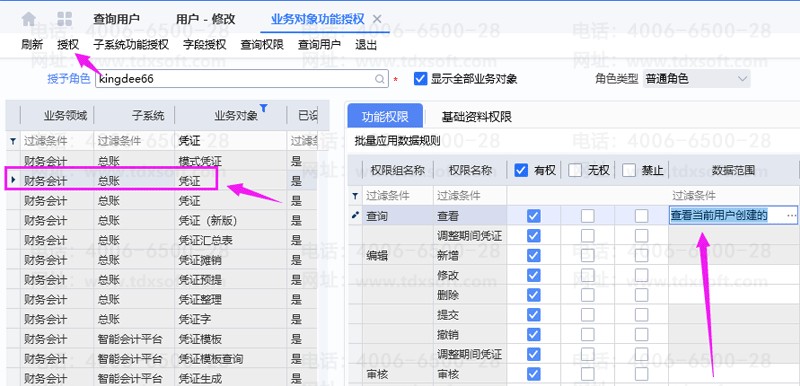Click the pencil edit icon on 查询 row
The height and width of the screenshot is (386, 800).
(355, 215)
